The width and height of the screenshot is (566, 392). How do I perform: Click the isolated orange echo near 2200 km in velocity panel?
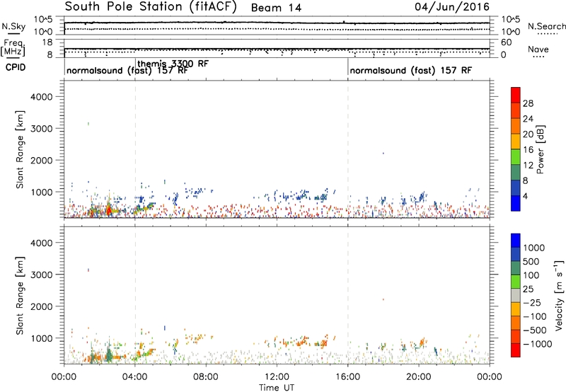[x=383, y=299]
